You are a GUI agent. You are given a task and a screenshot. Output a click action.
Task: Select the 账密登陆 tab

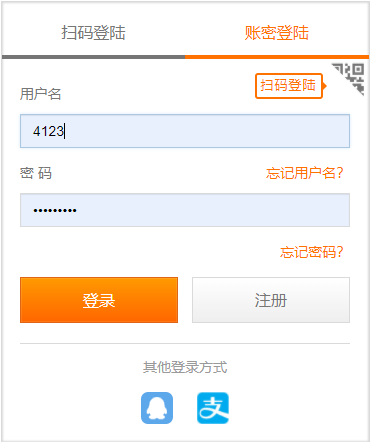click(x=277, y=33)
